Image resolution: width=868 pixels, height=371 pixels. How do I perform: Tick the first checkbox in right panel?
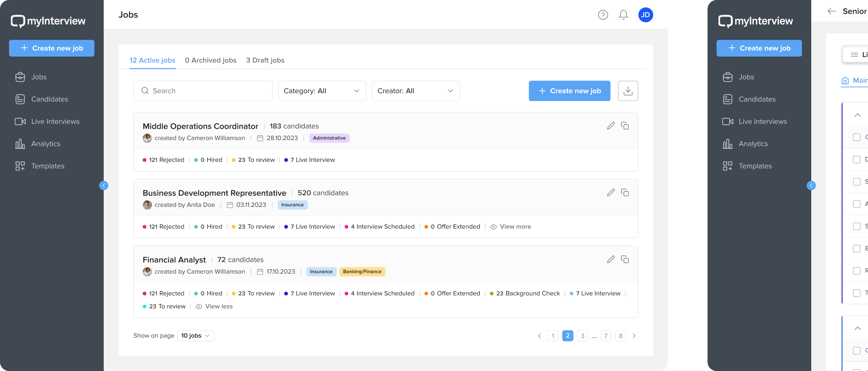tap(856, 137)
